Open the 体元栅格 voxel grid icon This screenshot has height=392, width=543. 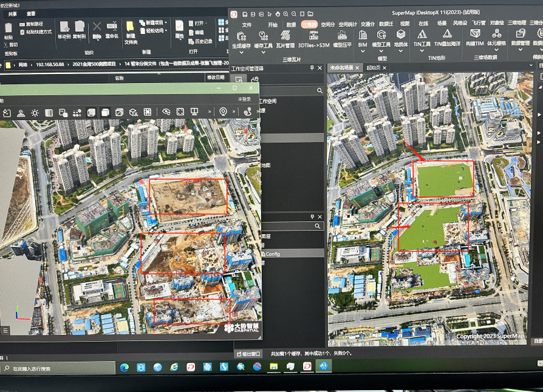(497, 34)
